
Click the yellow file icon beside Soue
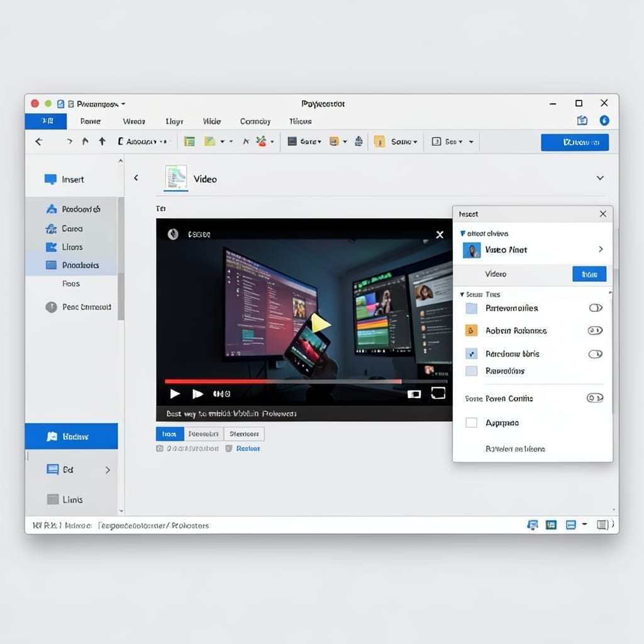379,142
